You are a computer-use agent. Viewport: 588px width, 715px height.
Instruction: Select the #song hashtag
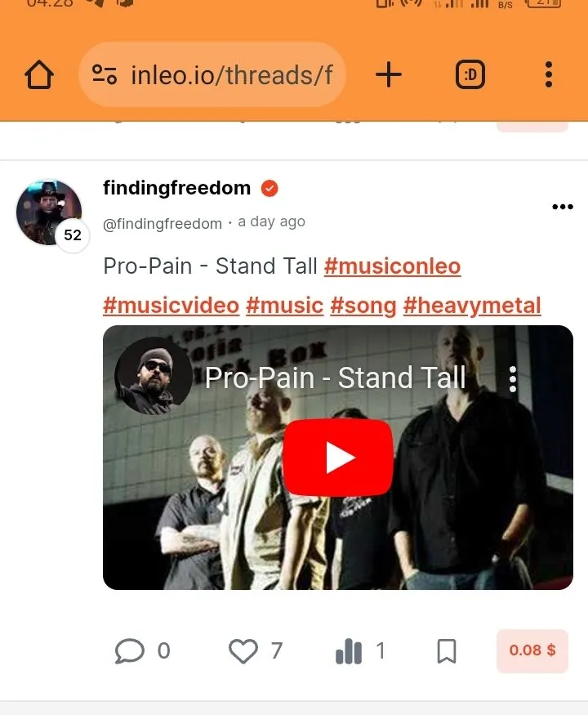point(363,306)
